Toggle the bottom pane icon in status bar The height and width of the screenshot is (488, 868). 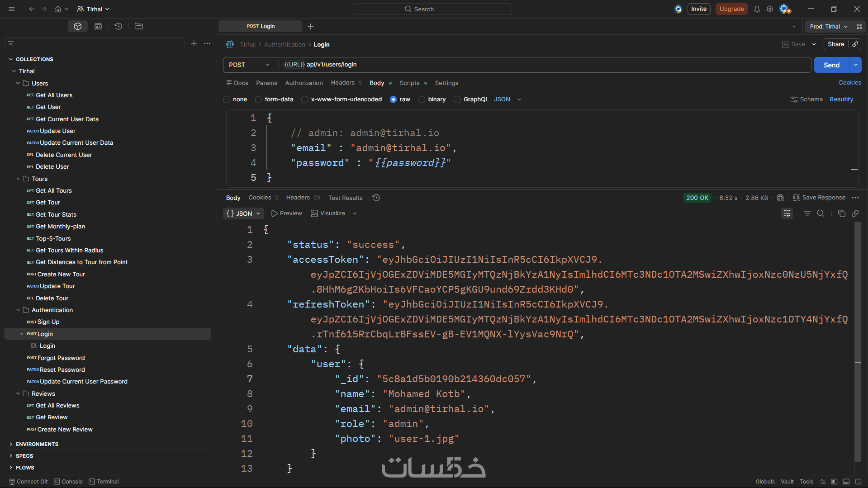846,482
